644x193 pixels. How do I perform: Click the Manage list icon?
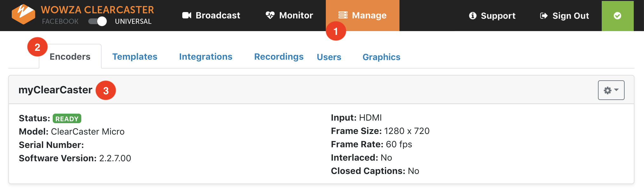click(x=343, y=15)
